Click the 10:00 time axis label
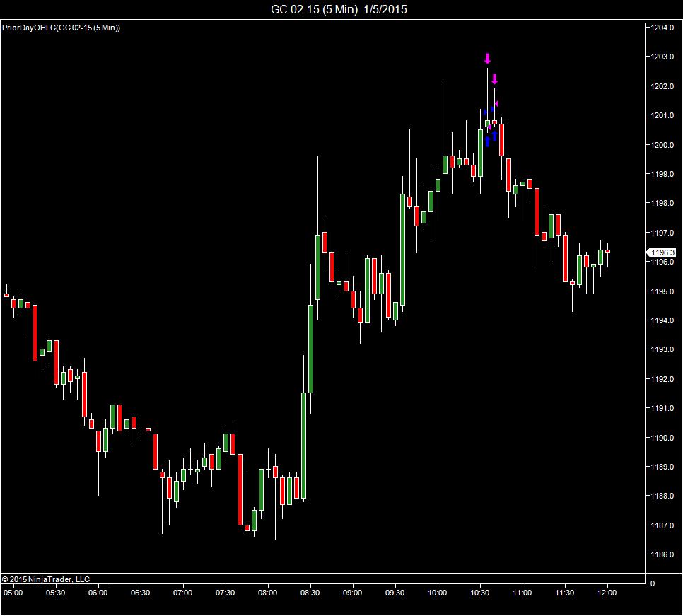The height and width of the screenshot is (616, 683). [x=438, y=593]
